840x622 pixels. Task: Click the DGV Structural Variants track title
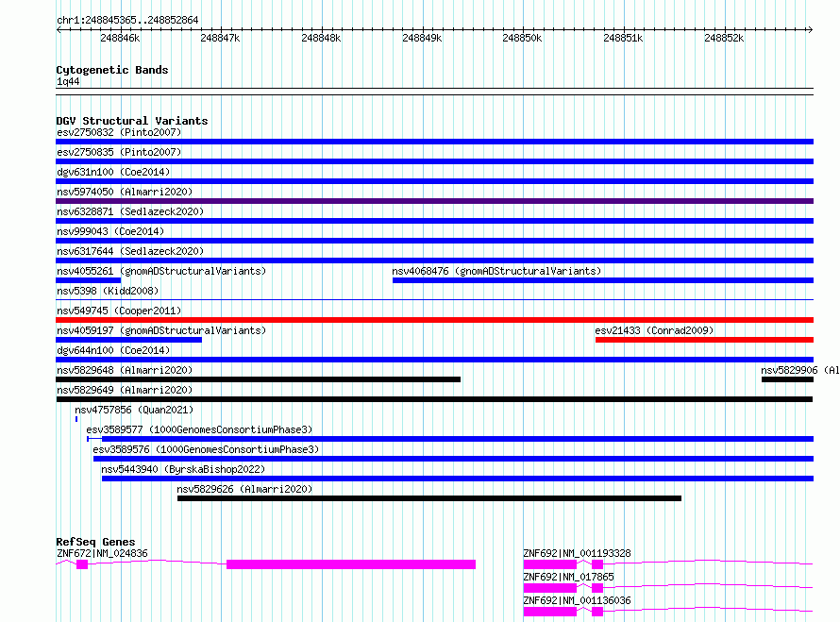pyautogui.click(x=132, y=121)
